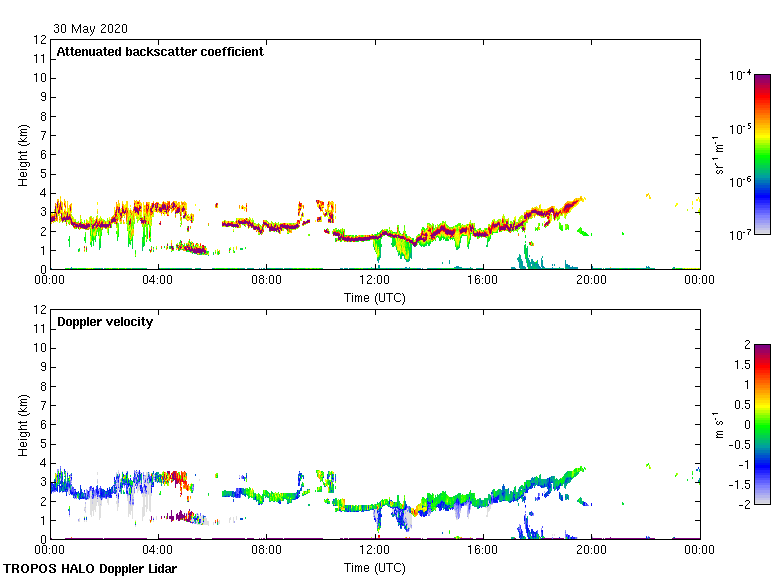Click the "TROPOS HALO Doppler Lidar" footer text
The image size is (780, 580).
pyautogui.click(x=90, y=569)
